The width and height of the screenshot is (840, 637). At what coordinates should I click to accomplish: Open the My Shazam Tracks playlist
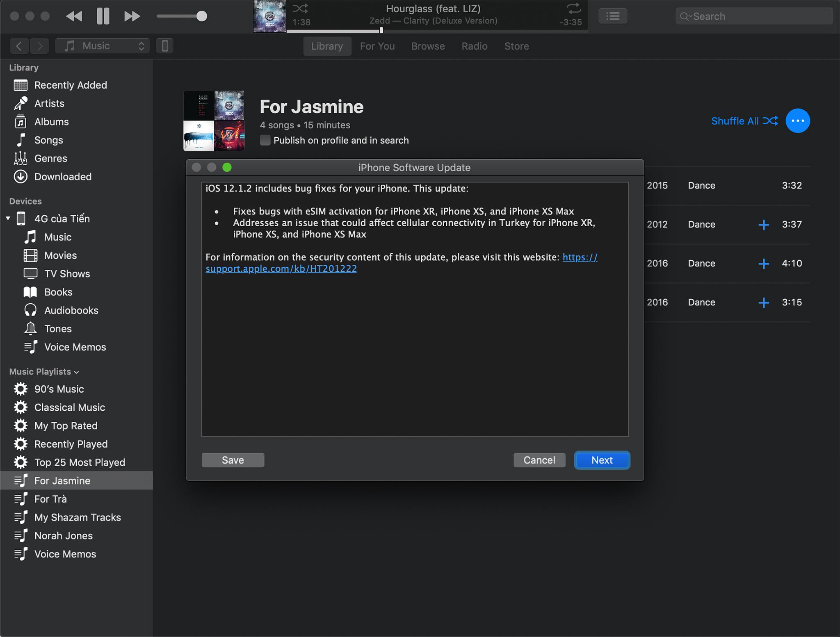click(76, 517)
